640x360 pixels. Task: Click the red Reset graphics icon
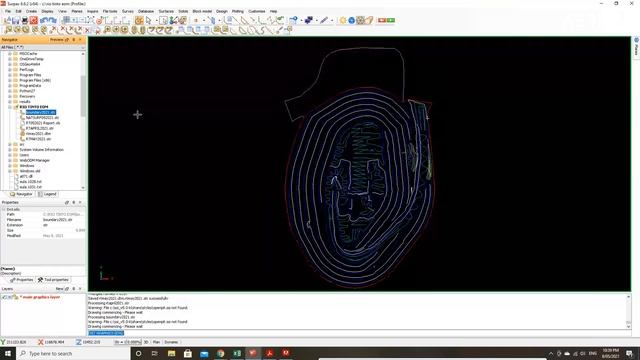click(33, 20)
